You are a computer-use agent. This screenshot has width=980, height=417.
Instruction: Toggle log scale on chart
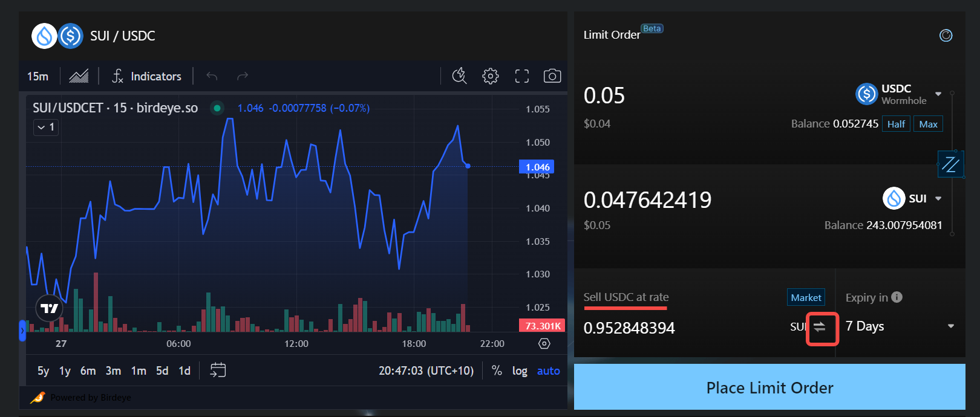point(520,370)
